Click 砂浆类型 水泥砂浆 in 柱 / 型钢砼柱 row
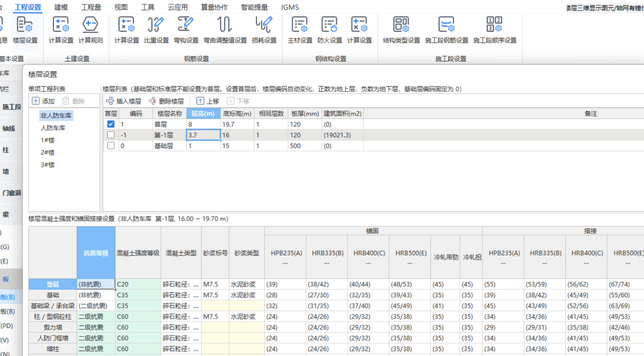This screenshot has height=356, width=644. coord(246,316)
